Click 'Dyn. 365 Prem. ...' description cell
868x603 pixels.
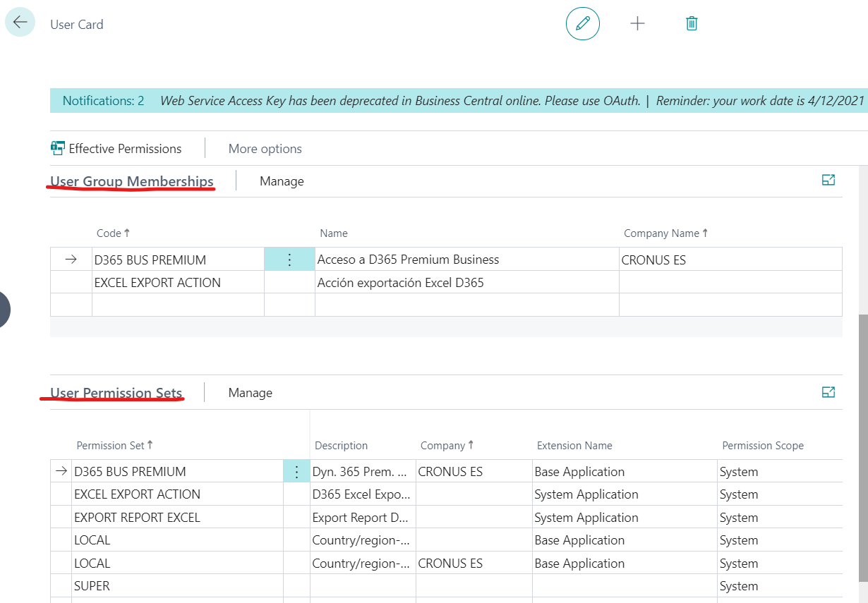[x=363, y=472]
